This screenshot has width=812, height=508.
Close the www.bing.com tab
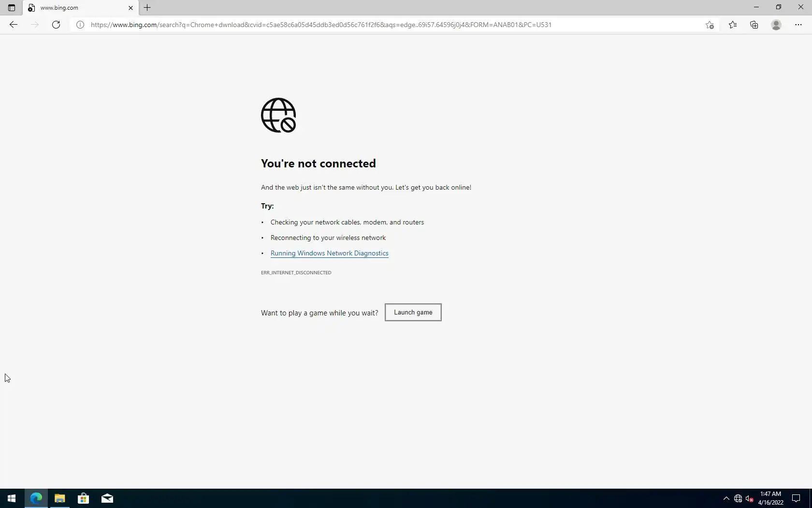pyautogui.click(x=130, y=8)
